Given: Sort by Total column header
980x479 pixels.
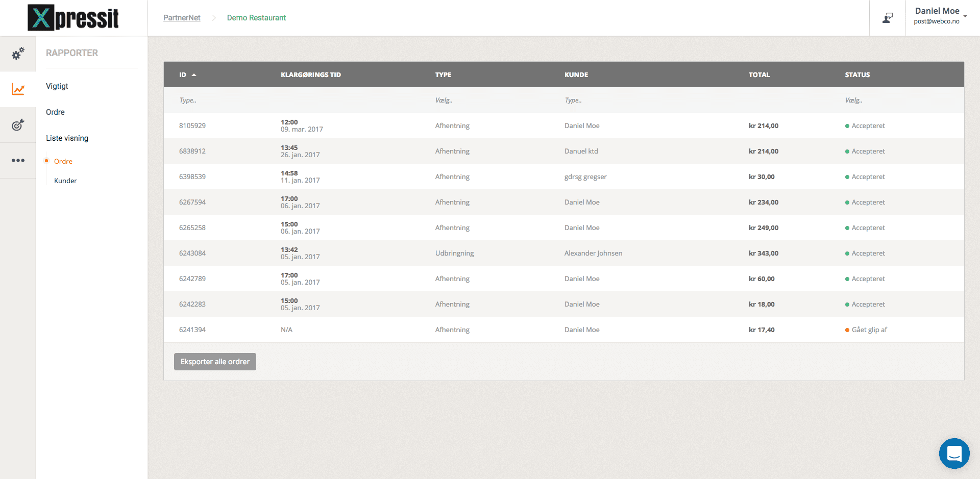Looking at the screenshot, I should point(759,75).
